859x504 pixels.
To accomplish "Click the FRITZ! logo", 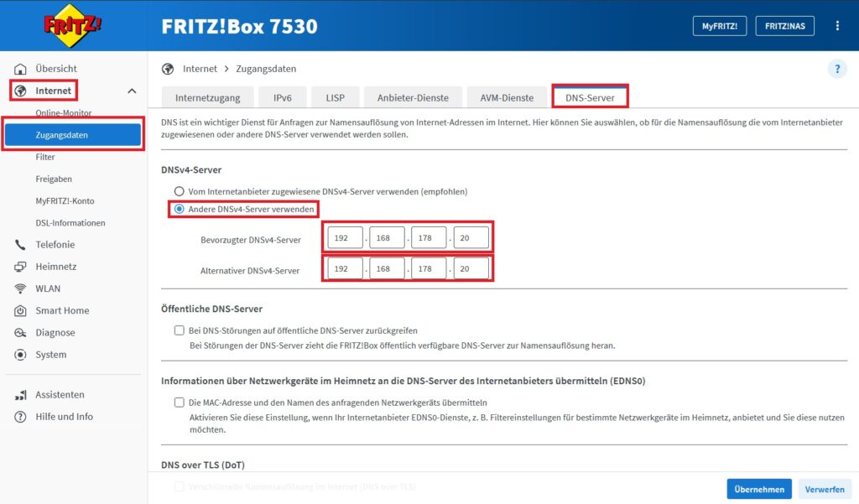I will pos(72,25).
